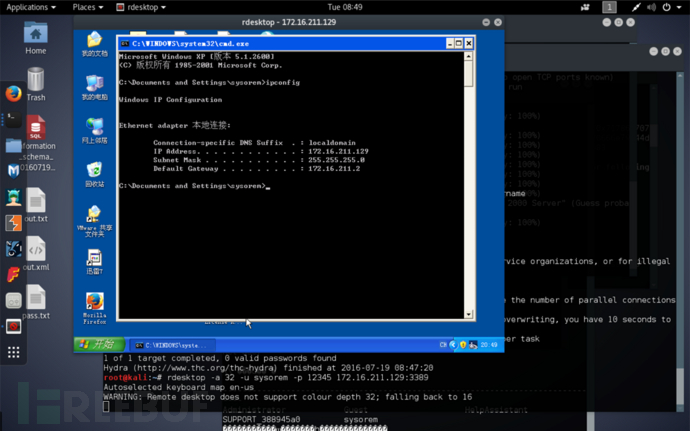This screenshot has width=690, height=431.
Task: Click the XP tray clock 20:49
Action: point(489,345)
